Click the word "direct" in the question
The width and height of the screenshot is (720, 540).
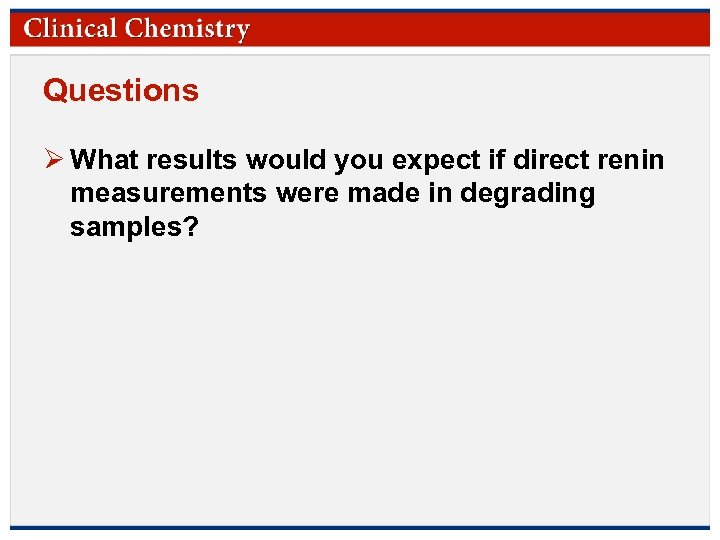552,160
